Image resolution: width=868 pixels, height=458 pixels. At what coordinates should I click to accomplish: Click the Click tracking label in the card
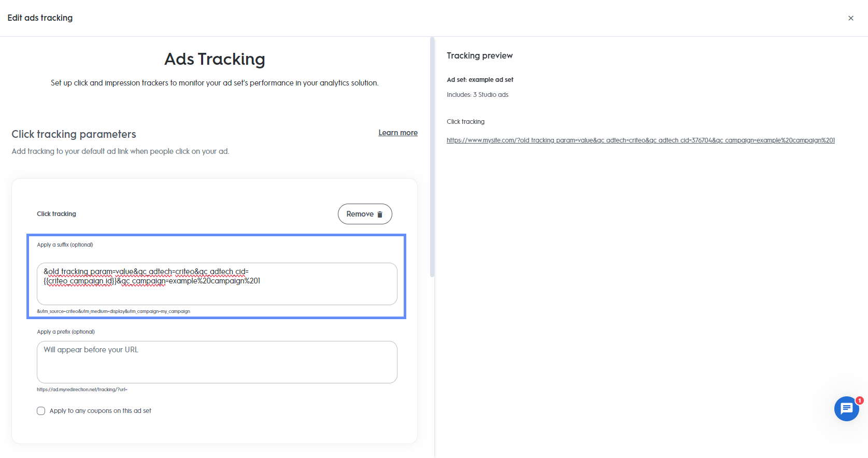point(56,213)
